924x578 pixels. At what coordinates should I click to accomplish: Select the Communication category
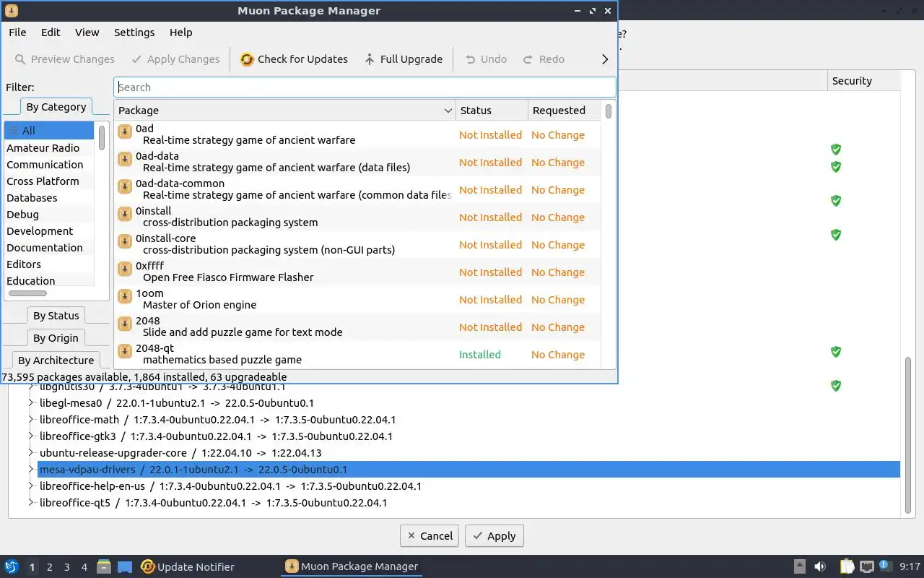coord(49,165)
